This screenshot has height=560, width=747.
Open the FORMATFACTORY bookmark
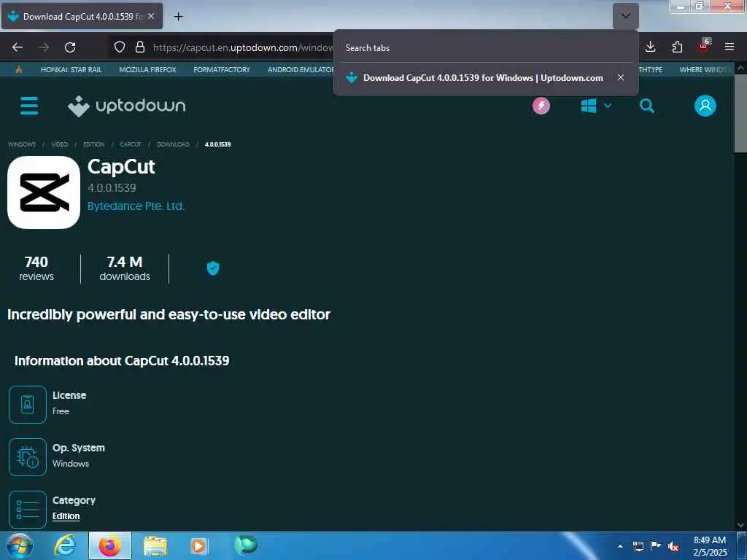coord(222,69)
